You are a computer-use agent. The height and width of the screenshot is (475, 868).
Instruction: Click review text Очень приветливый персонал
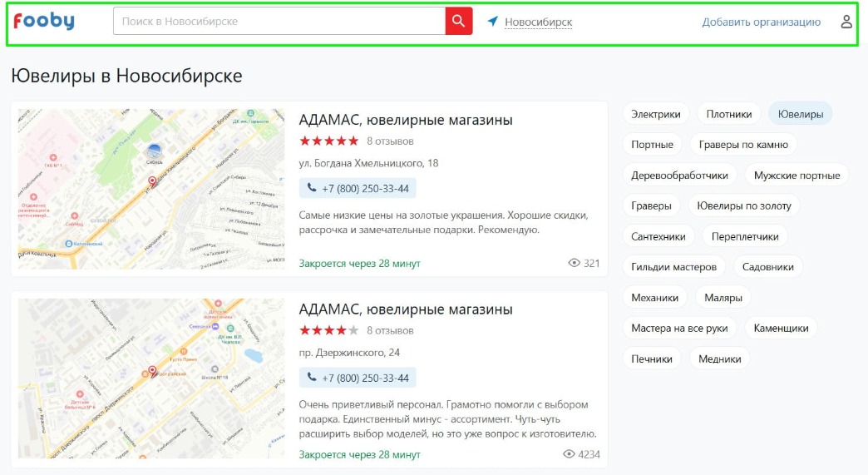coord(448,419)
